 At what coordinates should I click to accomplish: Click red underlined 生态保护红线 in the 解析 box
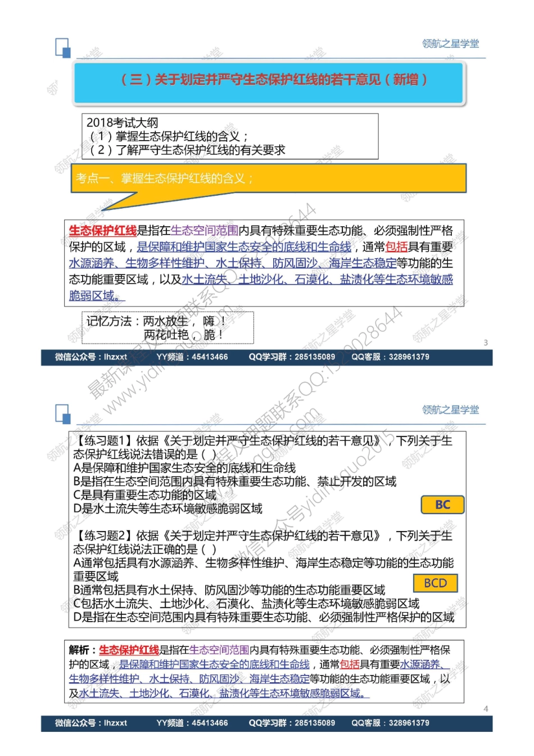129,650
